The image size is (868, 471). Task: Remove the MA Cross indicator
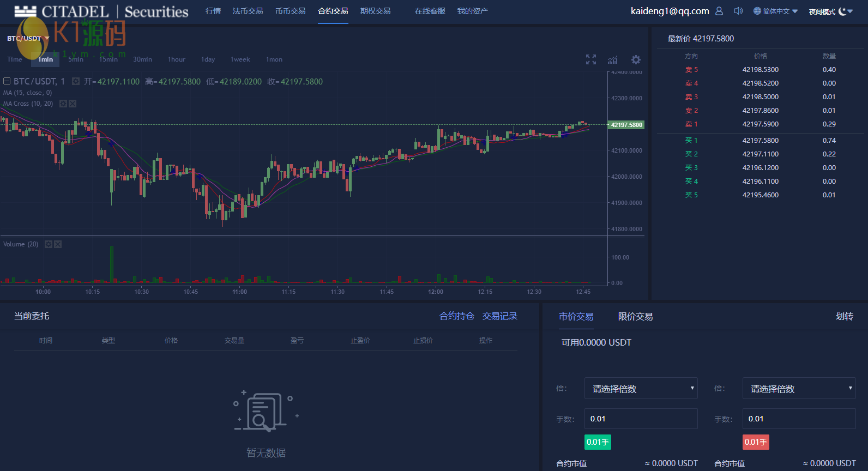tap(73, 104)
